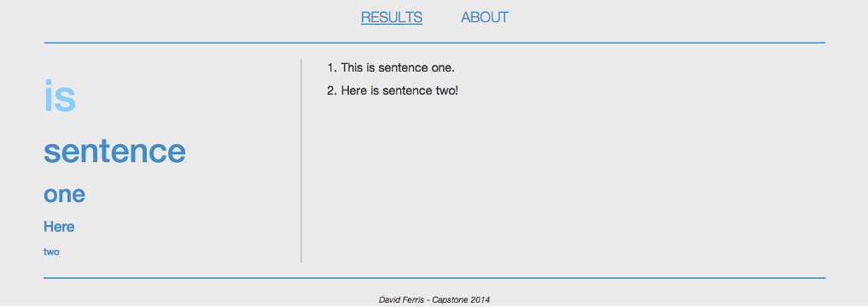Click the list number "2." marker

point(332,90)
